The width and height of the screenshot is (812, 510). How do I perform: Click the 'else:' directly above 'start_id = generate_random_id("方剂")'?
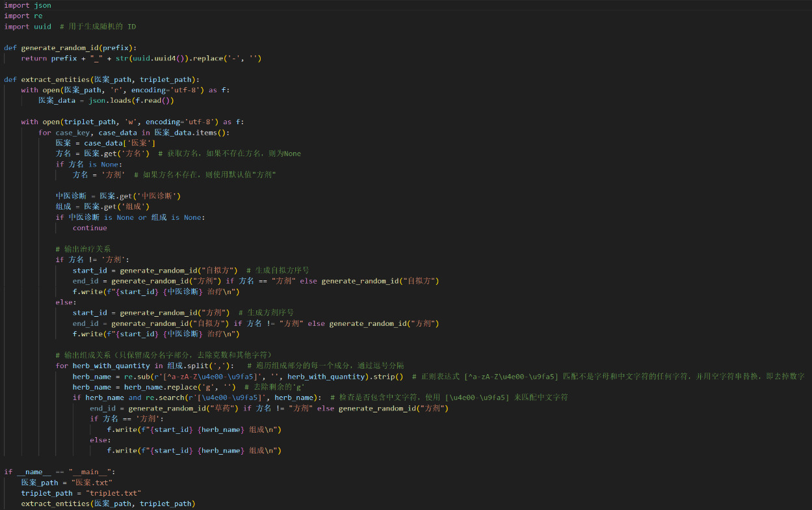(66, 302)
